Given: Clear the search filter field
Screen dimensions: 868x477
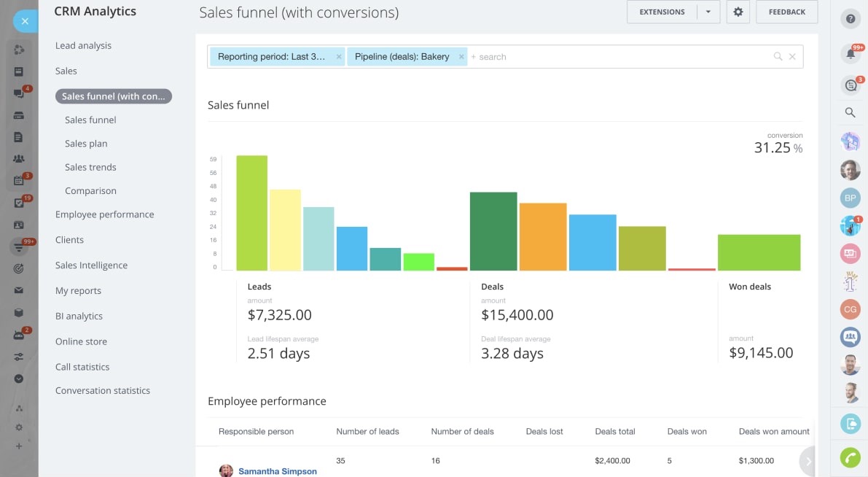Looking at the screenshot, I should pyautogui.click(x=792, y=57).
